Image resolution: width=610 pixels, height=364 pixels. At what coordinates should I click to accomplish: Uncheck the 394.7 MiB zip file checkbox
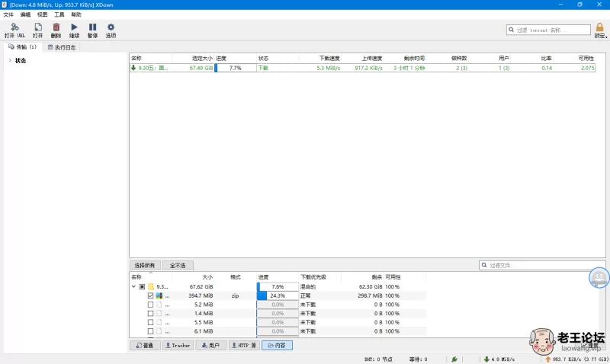coord(150,295)
